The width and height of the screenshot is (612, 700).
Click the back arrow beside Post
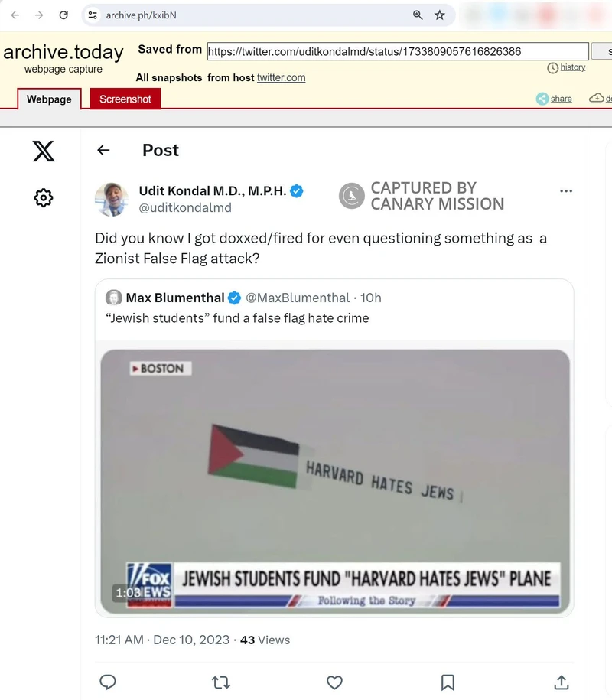point(103,150)
